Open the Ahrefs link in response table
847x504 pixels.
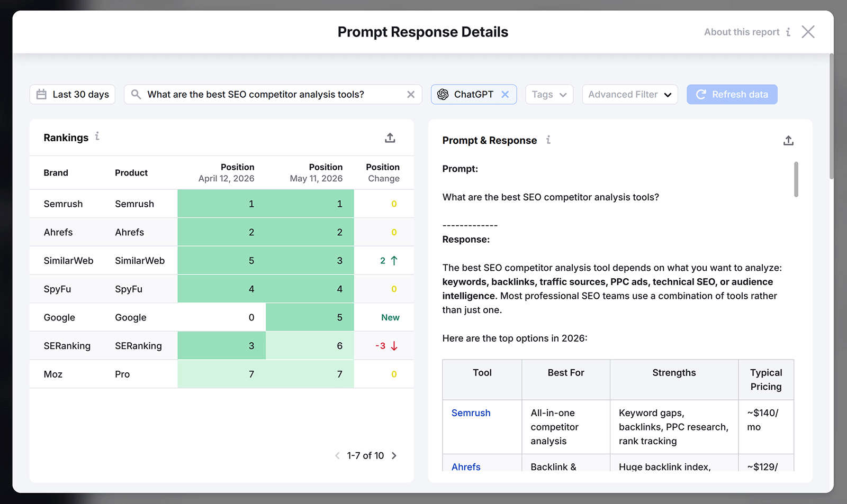click(466, 466)
